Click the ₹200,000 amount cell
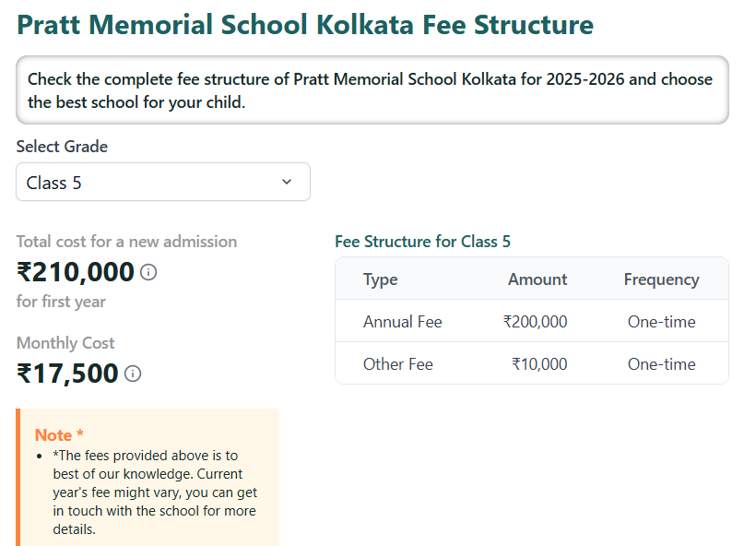Image resolution: width=756 pixels, height=546 pixels. [x=534, y=321]
